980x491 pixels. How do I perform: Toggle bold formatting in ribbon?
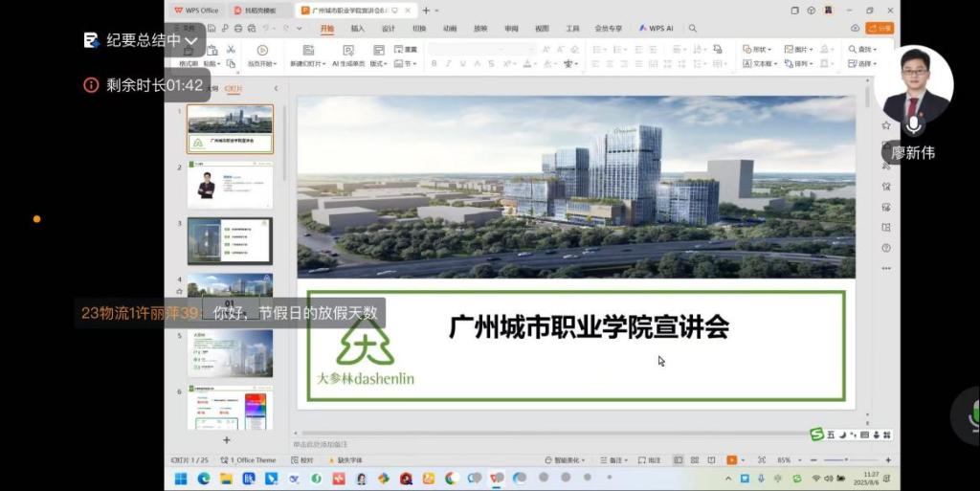434,64
